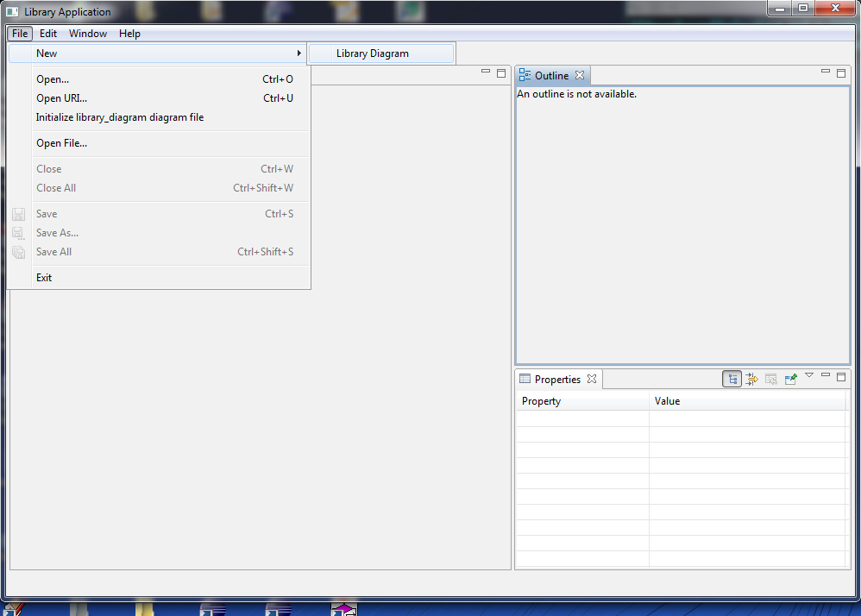
Task: Choose Library Diagram from New submenu
Action: [381, 53]
